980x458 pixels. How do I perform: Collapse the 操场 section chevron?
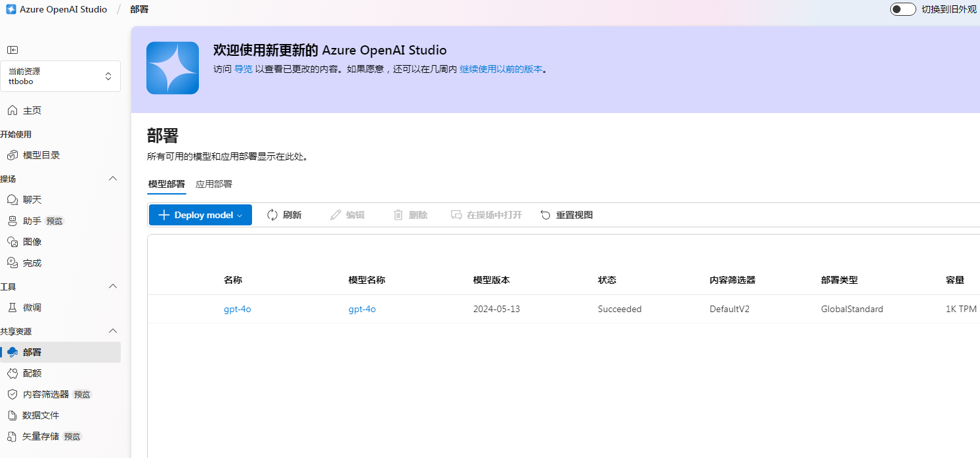point(113,179)
